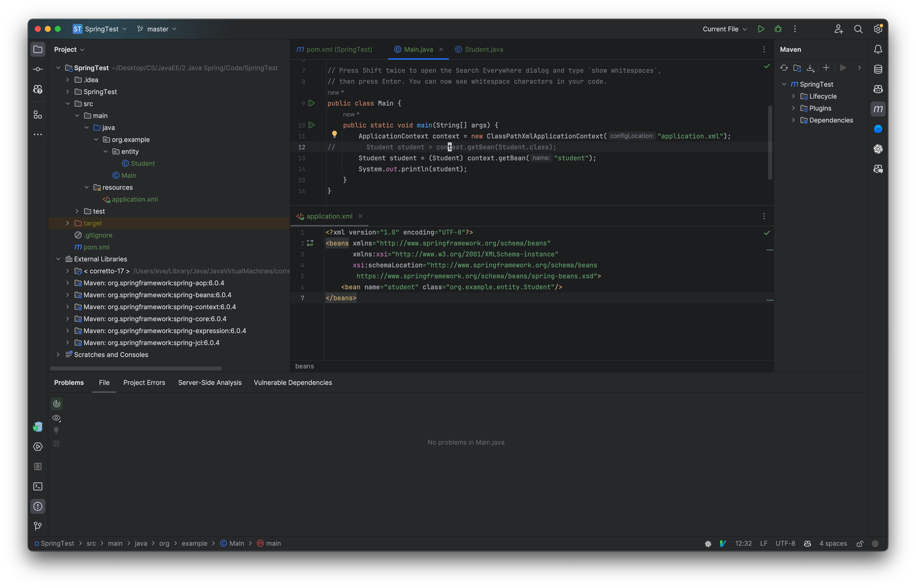Click the intention lightbulb on line 11
The image size is (916, 588).
click(x=334, y=134)
